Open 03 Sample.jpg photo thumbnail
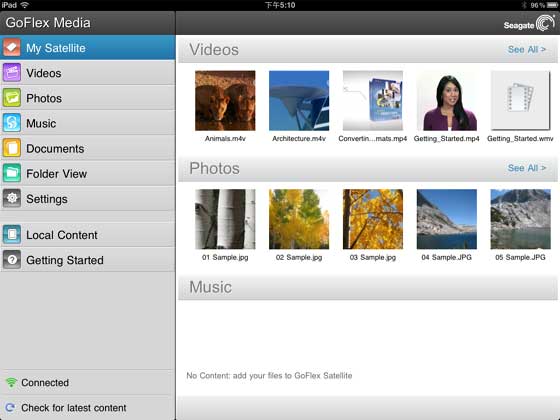The height and width of the screenshot is (420, 560). (x=373, y=219)
